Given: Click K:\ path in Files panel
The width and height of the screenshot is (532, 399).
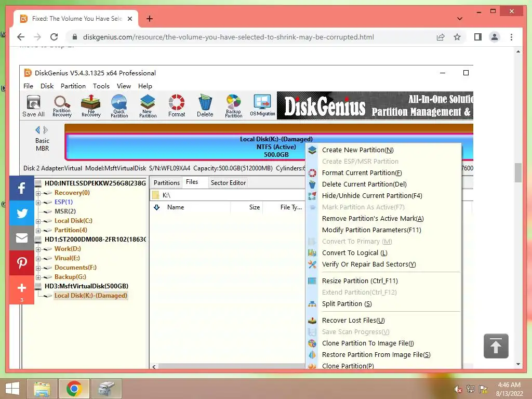Looking at the screenshot, I should click(x=166, y=195).
